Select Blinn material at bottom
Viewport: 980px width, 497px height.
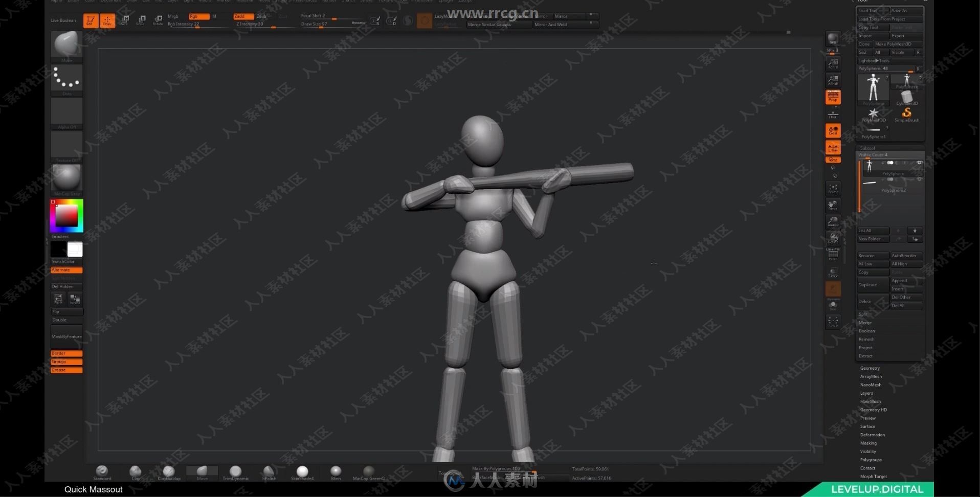pyautogui.click(x=336, y=472)
